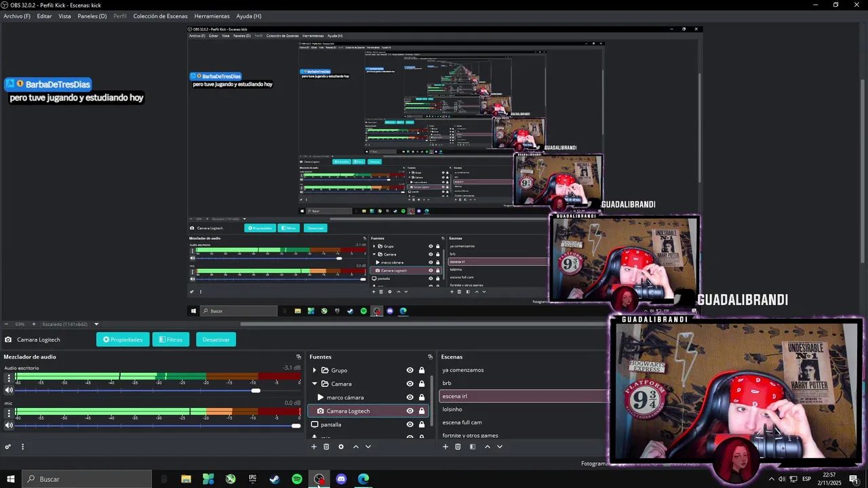This screenshot has width=868, height=488.
Task: Hide the Grupo source with eye icon
Action: [x=410, y=370]
